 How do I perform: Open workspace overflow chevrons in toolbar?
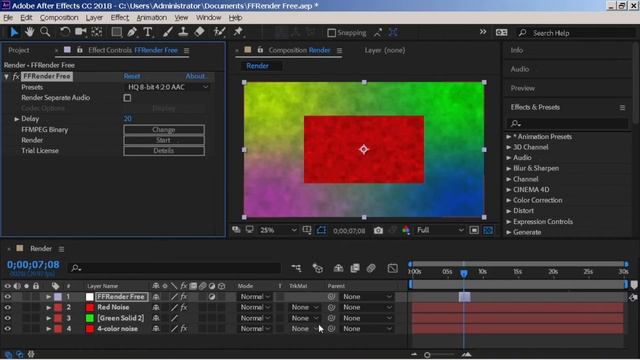483,32
